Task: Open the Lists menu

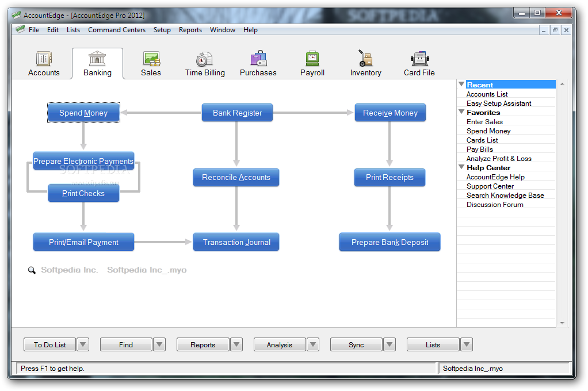Action: 73,30
